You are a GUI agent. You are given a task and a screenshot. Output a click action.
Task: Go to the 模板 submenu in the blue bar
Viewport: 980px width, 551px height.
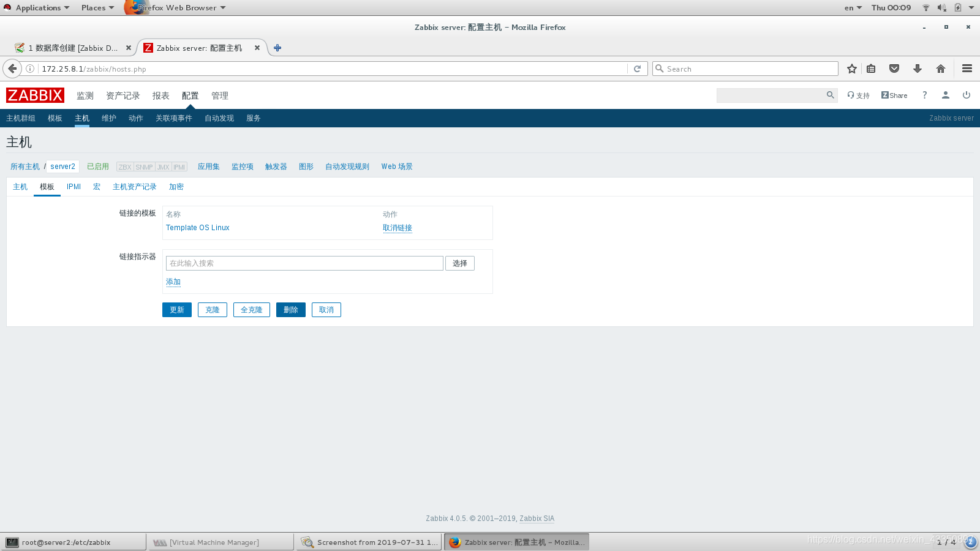pyautogui.click(x=55, y=118)
